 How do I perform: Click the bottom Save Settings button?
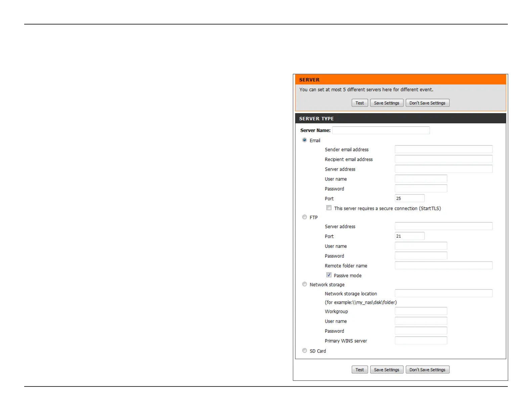[387, 370]
